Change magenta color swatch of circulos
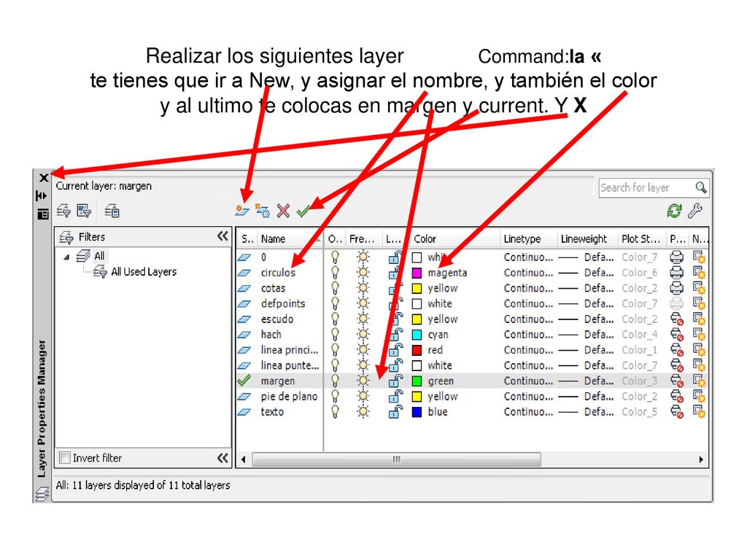The image size is (747, 560). click(x=417, y=273)
